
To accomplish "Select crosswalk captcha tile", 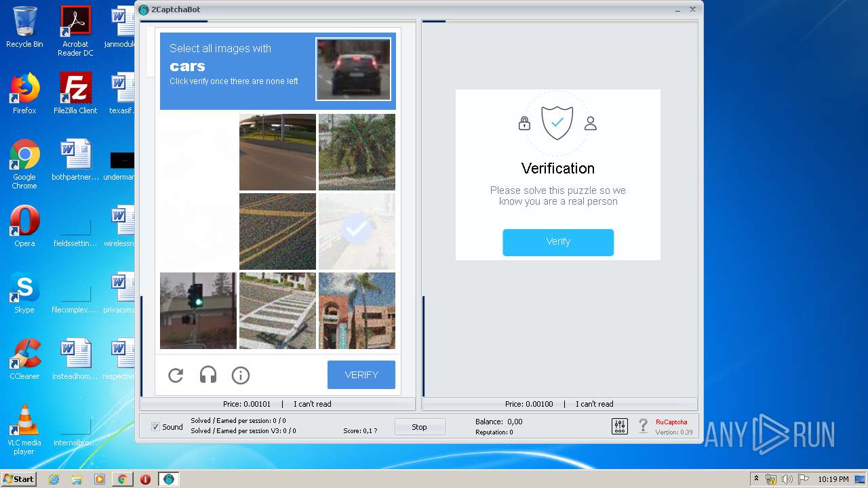I will [277, 310].
